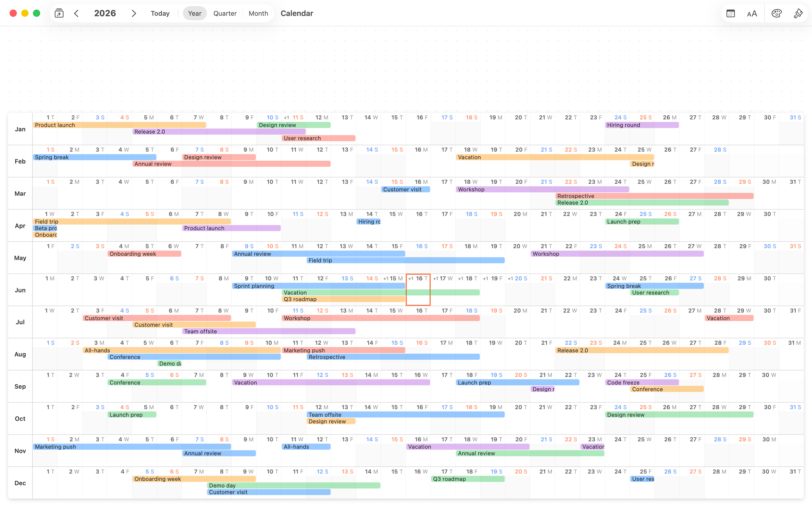Click the new event calendar-plus icon

59,13
